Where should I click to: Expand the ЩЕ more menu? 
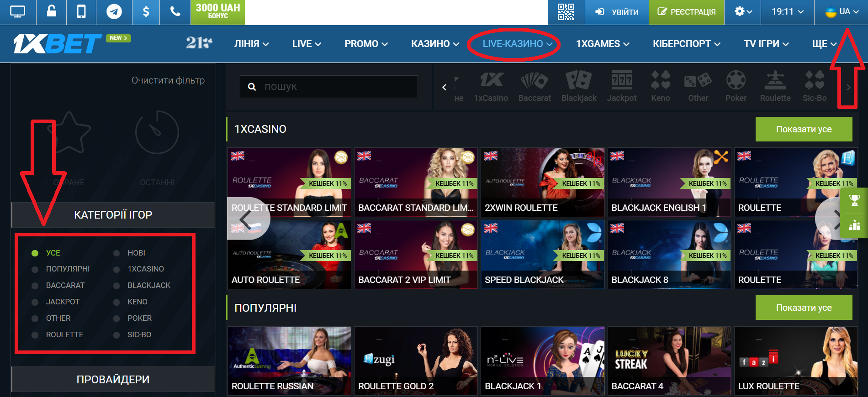(824, 44)
